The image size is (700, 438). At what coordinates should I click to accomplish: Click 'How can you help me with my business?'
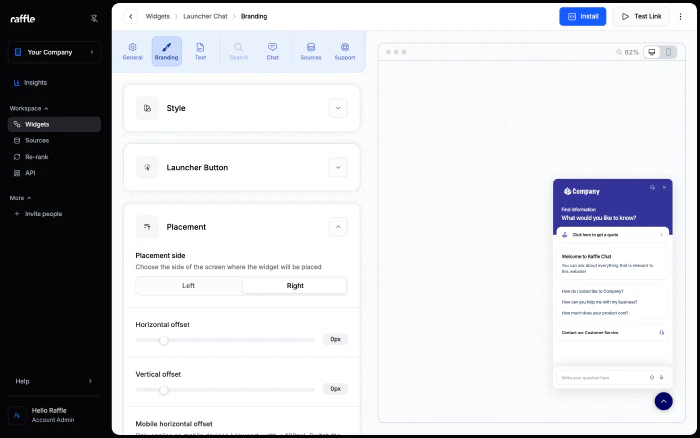click(x=599, y=302)
